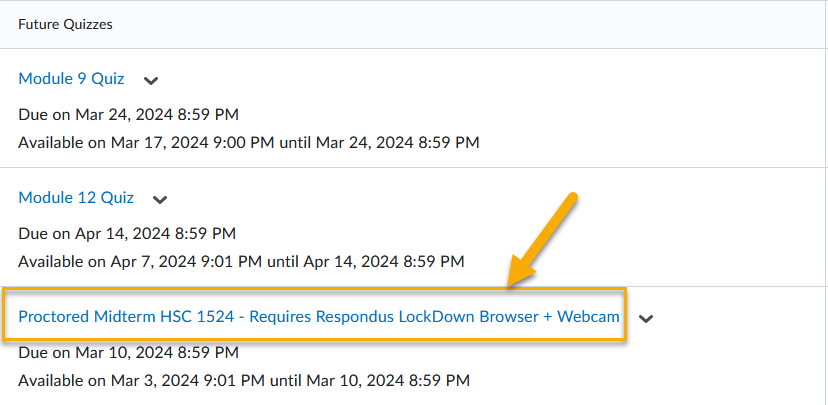
Task: Click the divider line below Future Quizzes header
Action: 414,48
